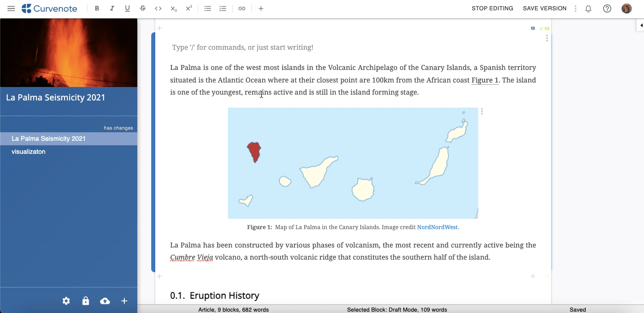
Task: Click the NordNordWest credit link
Action: (x=437, y=227)
